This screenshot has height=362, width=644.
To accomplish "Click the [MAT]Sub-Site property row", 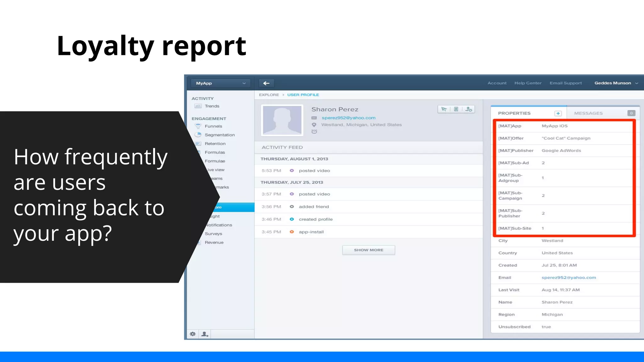I will point(565,228).
